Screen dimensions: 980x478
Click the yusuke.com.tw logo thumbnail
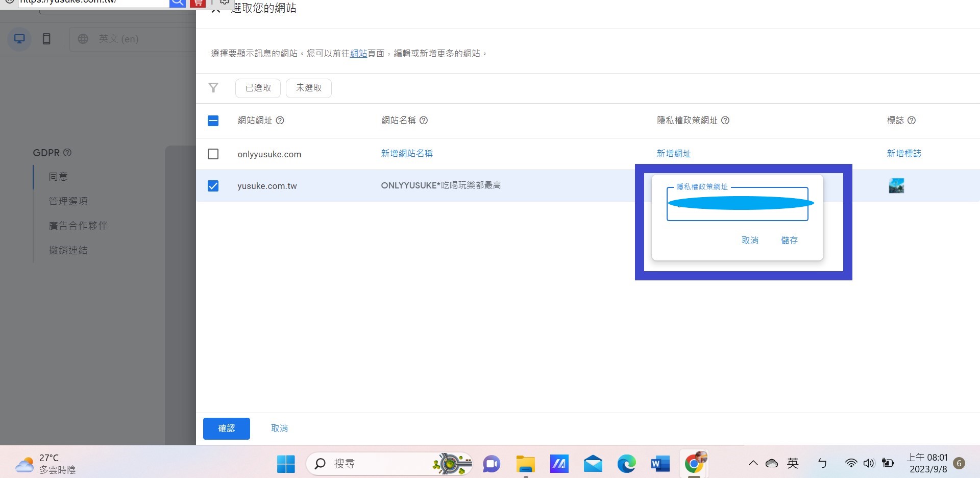[x=896, y=185]
